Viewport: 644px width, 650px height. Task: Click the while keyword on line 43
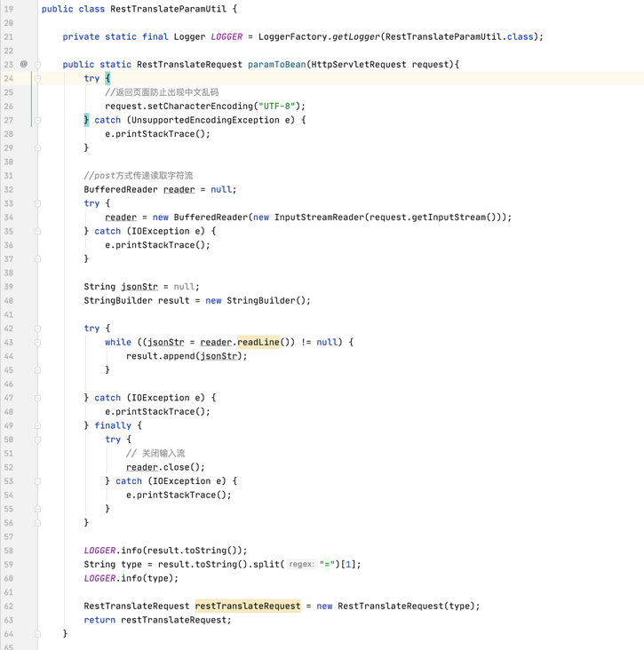pyautogui.click(x=118, y=343)
